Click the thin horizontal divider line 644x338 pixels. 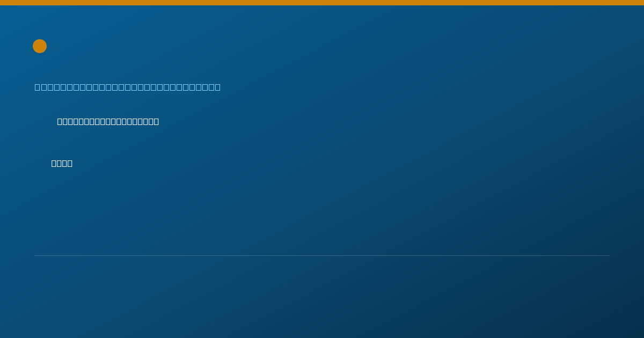322,255
